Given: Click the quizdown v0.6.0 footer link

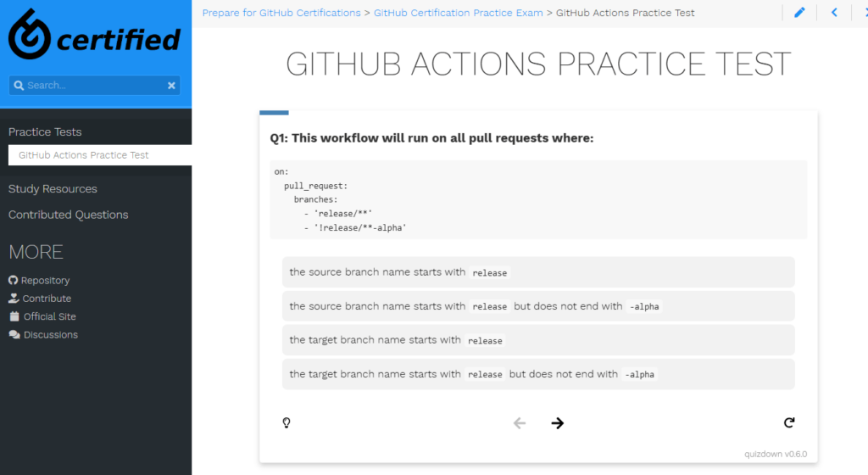Looking at the screenshot, I should 776,454.
